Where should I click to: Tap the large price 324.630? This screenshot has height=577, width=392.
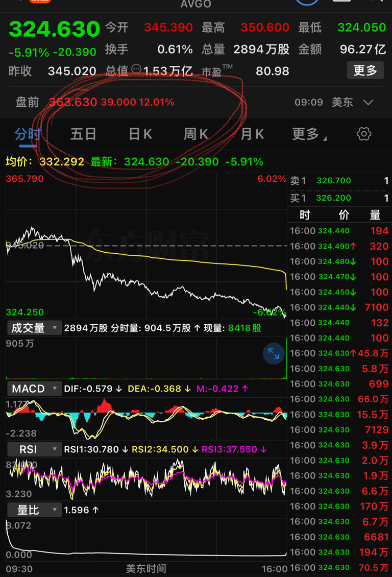pos(55,29)
